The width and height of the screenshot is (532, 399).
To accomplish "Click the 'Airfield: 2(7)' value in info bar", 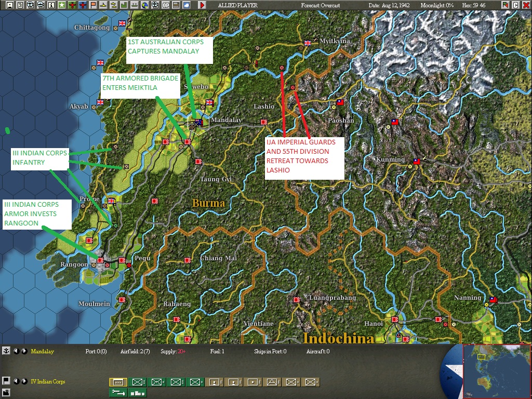I will point(135,351).
